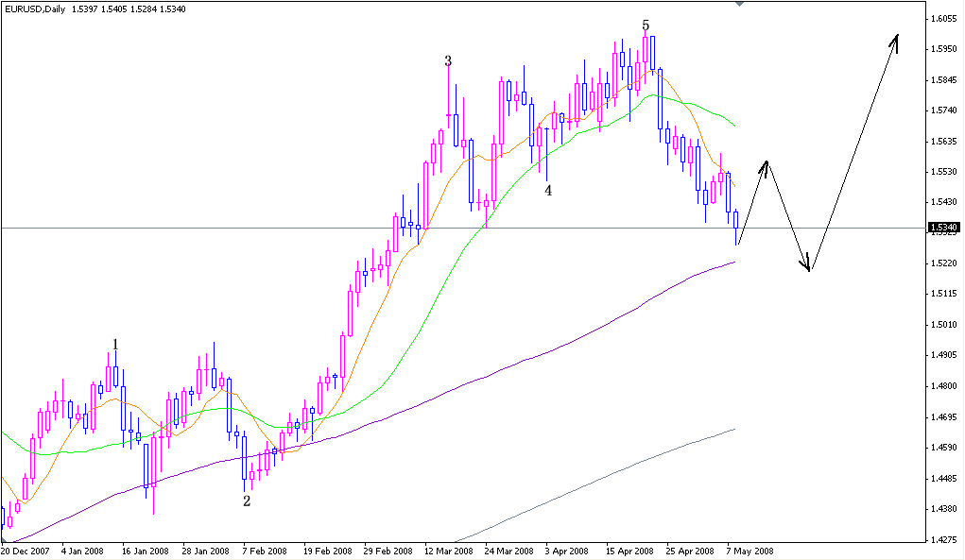Click the 3 Apr 2008 date label
The width and height of the screenshot is (965, 560).
pyautogui.click(x=566, y=551)
